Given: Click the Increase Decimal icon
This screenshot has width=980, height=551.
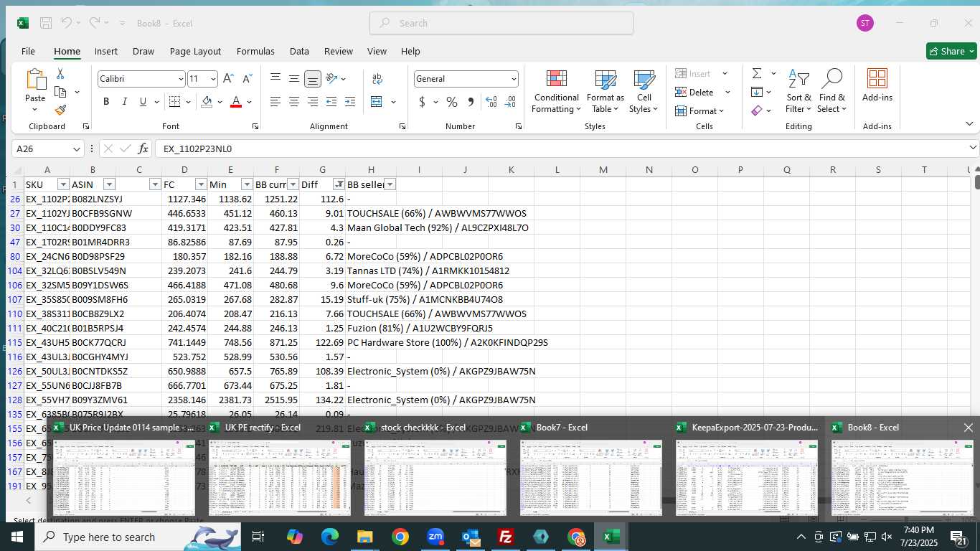Looking at the screenshot, I should [x=491, y=102].
